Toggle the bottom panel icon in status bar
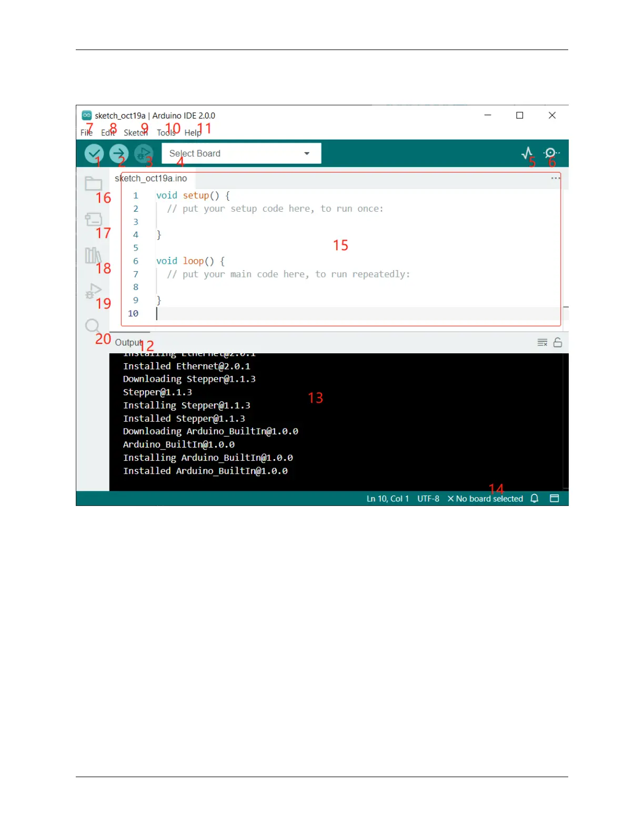Screen dimensions: 644x834 pos(555,499)
